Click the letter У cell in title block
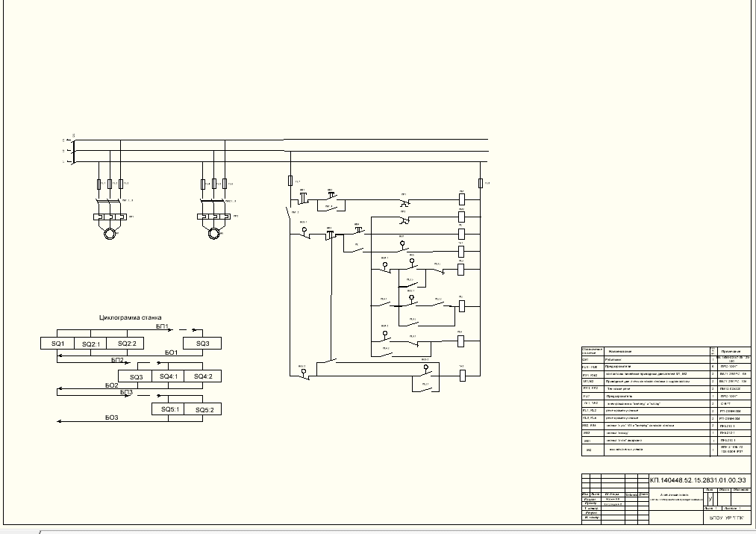Viewport: 756px width, 534px height. coord(710,499)
